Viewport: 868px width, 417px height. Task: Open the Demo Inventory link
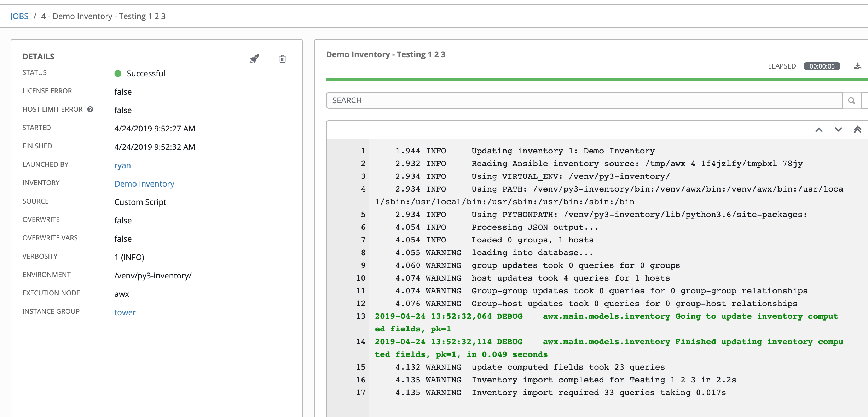144,184
